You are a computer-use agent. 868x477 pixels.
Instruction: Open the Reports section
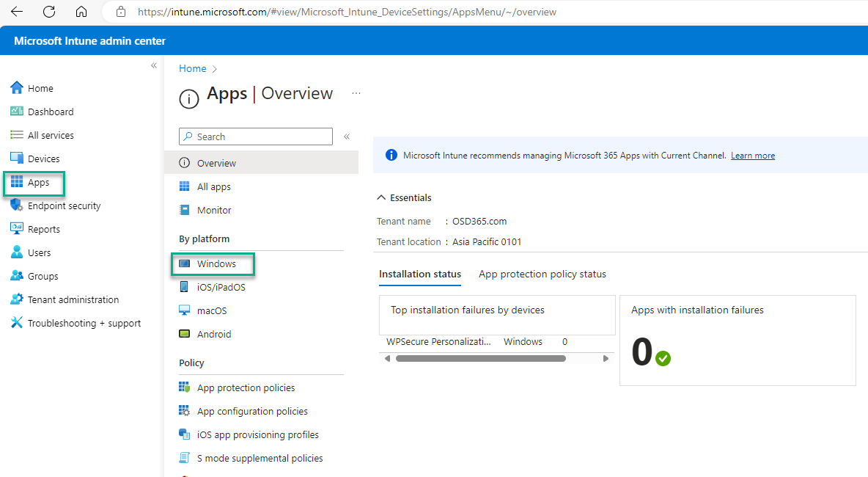(45, 228)
